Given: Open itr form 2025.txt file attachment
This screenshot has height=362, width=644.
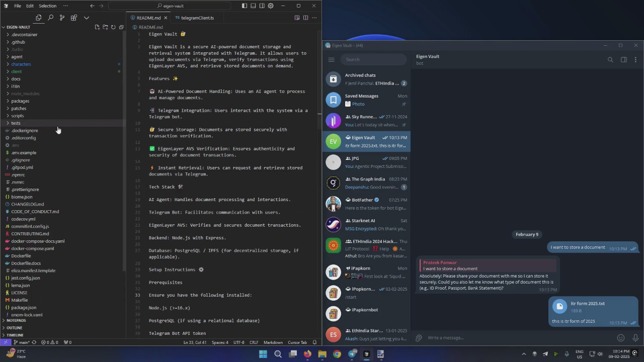Looking at the screenshot, I should pyautogui.click(x=560, y=307).
